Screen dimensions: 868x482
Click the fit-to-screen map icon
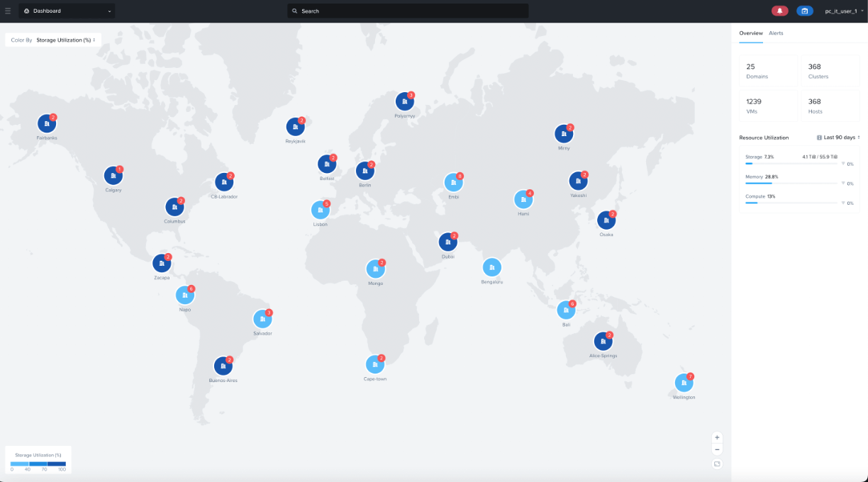(x=717, y=464)
